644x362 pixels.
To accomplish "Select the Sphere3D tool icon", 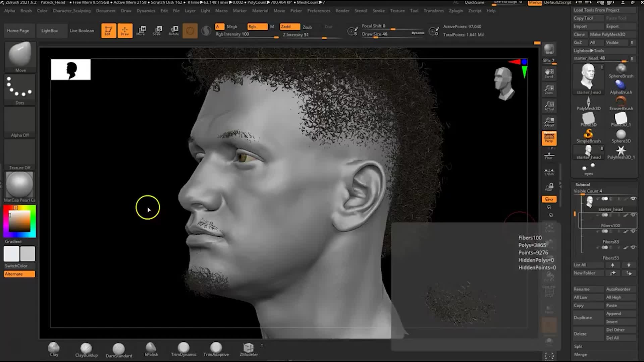I will click(621, 135).
